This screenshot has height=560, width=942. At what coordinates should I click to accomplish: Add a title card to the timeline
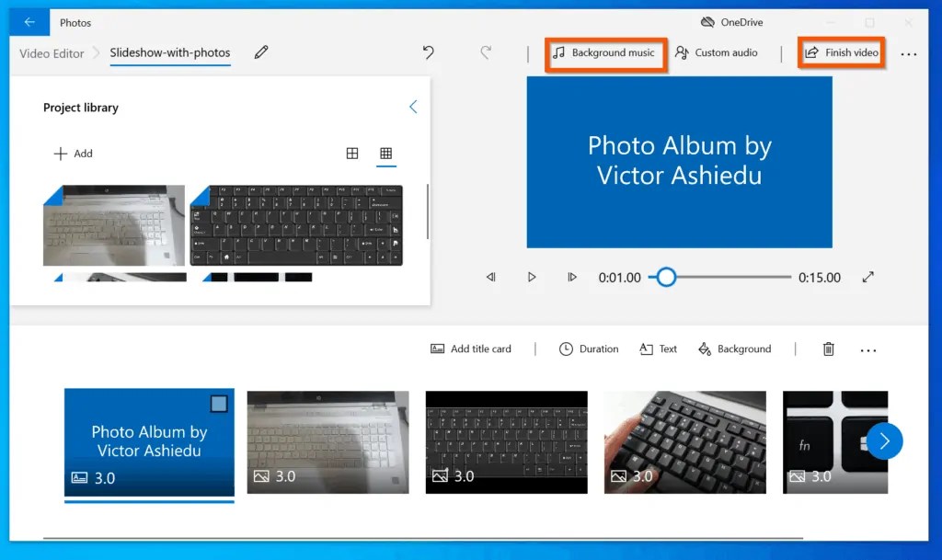coord(470,349)
